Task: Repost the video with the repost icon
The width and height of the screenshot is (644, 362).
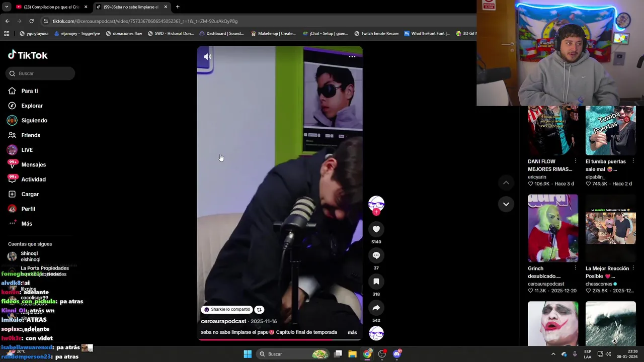Action: click(x=259, y=310)
